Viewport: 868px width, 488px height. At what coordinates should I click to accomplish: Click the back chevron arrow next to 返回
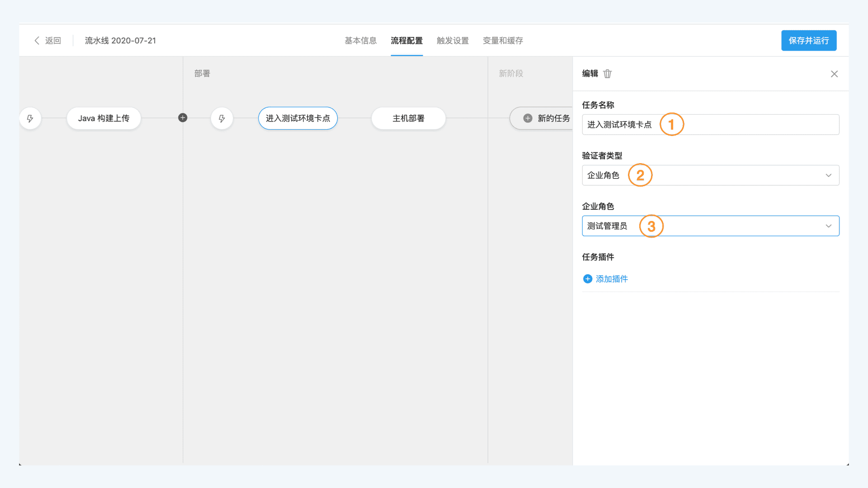pyautogui.click(x=37, y=41)
